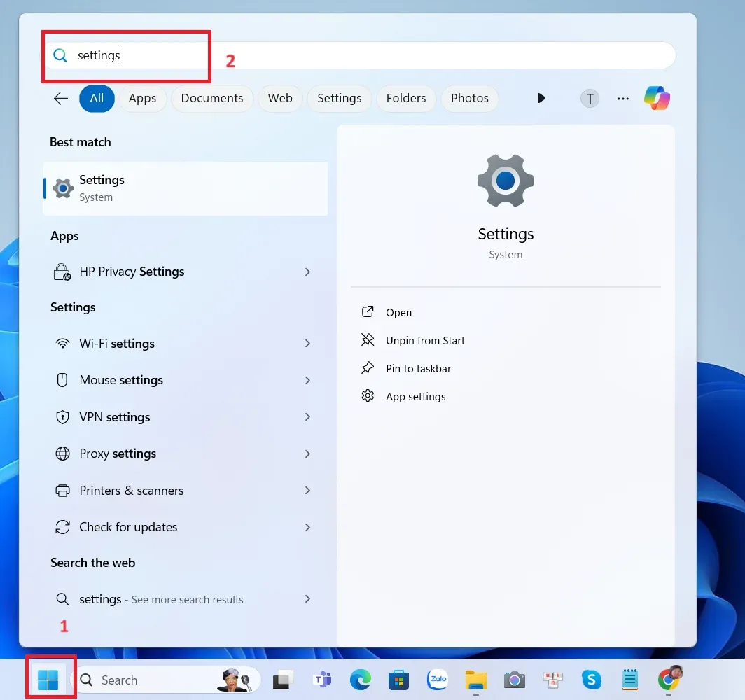This screenshot has height=700, width=745.
Task: Open search options via the ellipsis menu
Action: 623,98
